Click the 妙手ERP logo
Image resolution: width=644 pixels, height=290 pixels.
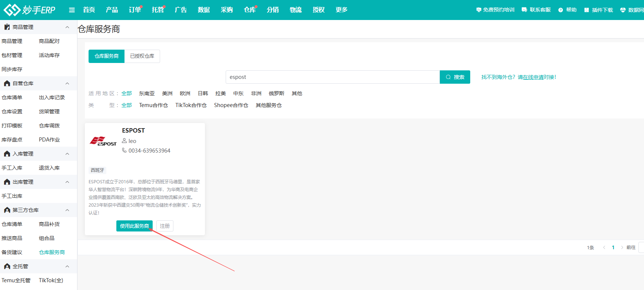[x=29, y=10]
